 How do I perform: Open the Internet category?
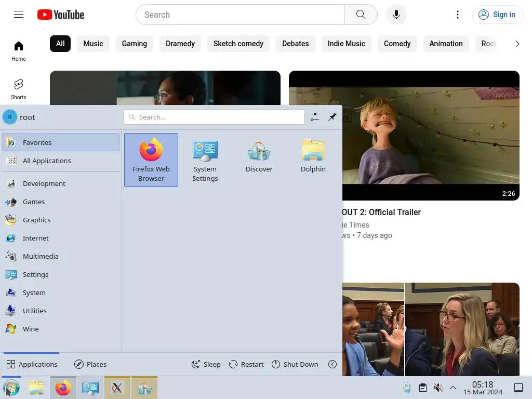coord(61,238)
